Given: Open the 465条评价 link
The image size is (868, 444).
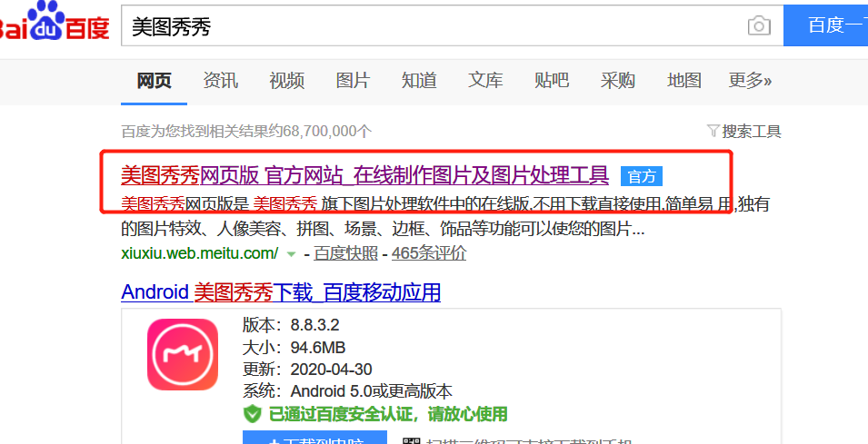Looking at the screenshot, I should click(429, 253).
